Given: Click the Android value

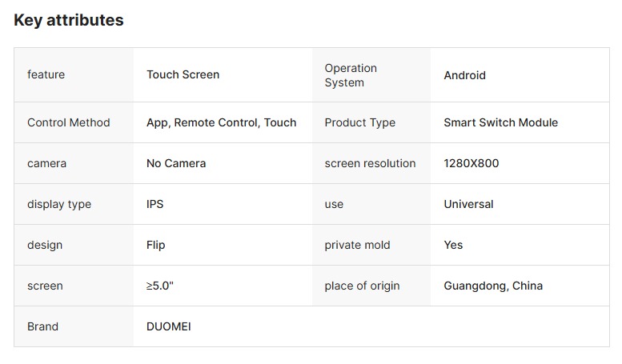Looking at the screenshot, I should [x=464, y=75].
